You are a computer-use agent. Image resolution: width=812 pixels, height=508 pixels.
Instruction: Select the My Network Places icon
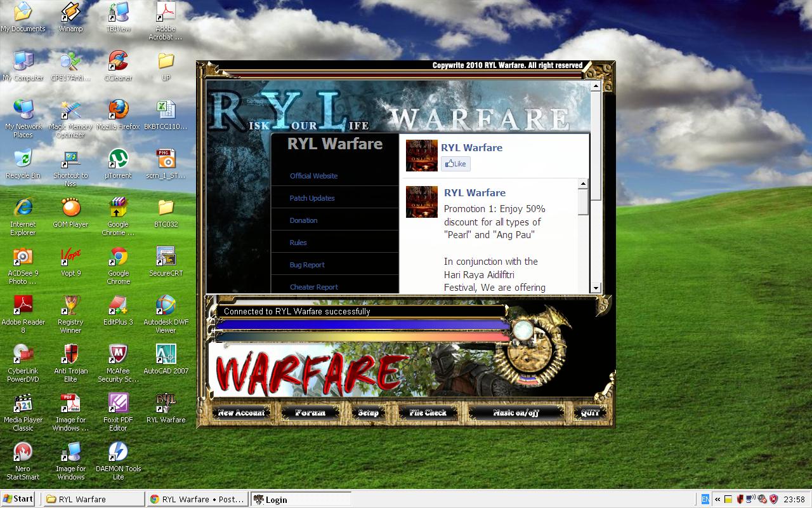click(23, 119)
